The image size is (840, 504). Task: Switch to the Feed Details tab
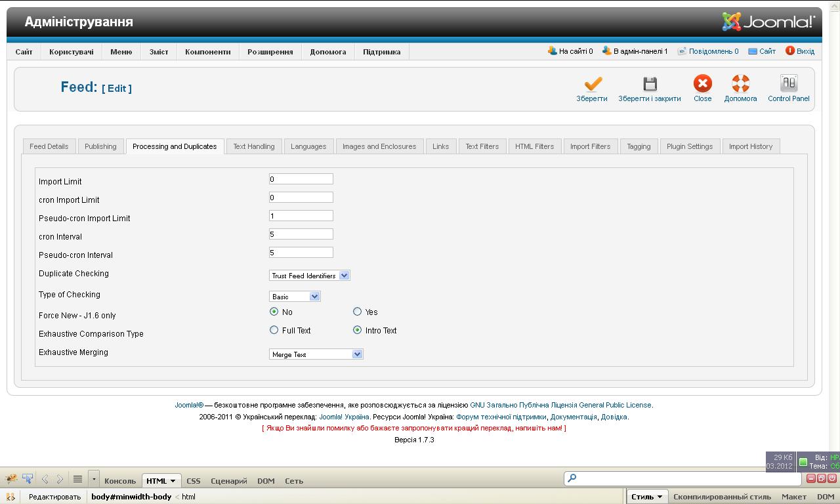tap(49, 146)
